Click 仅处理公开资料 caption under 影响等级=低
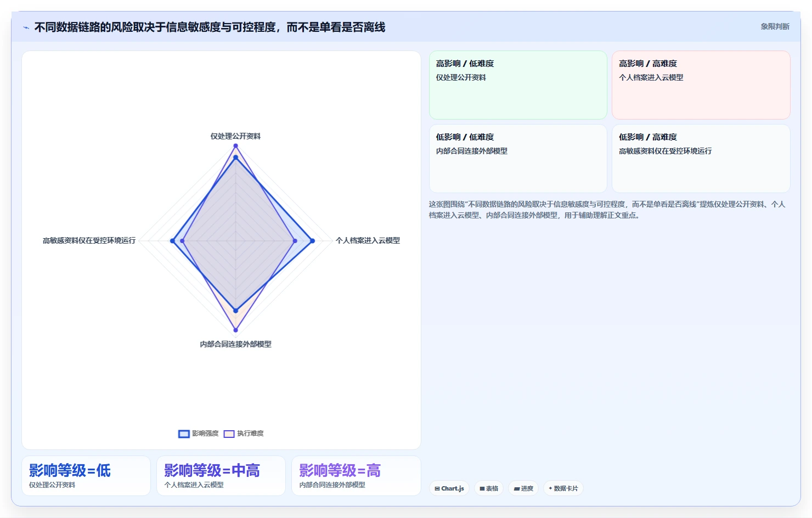 [x=52, y=485]
